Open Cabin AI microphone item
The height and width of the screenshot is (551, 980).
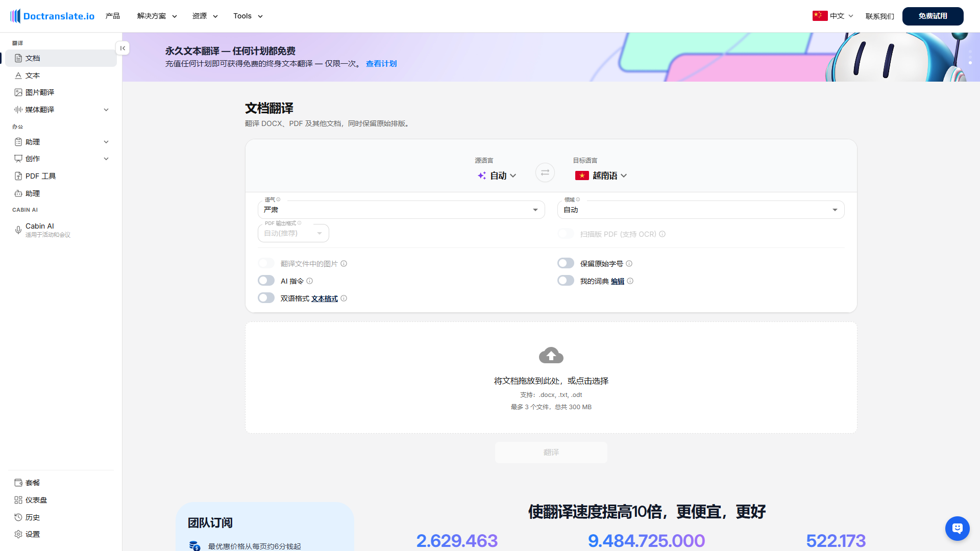(61, 230)
